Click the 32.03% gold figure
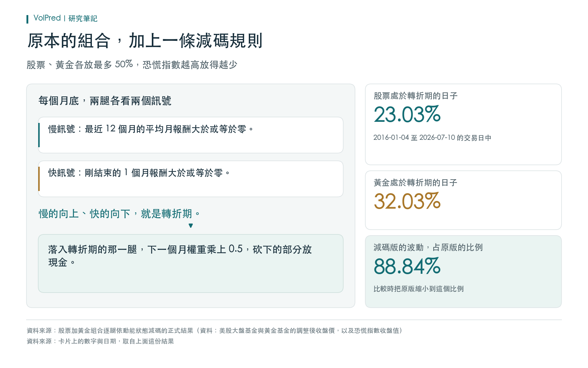This screenshot has width=588, height=368. tap(407, 202)
